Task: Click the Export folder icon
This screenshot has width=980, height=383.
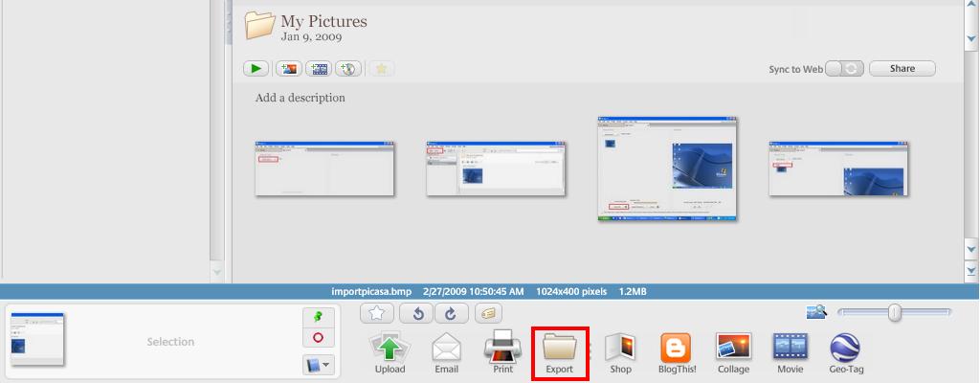Action: coord(560,347)
